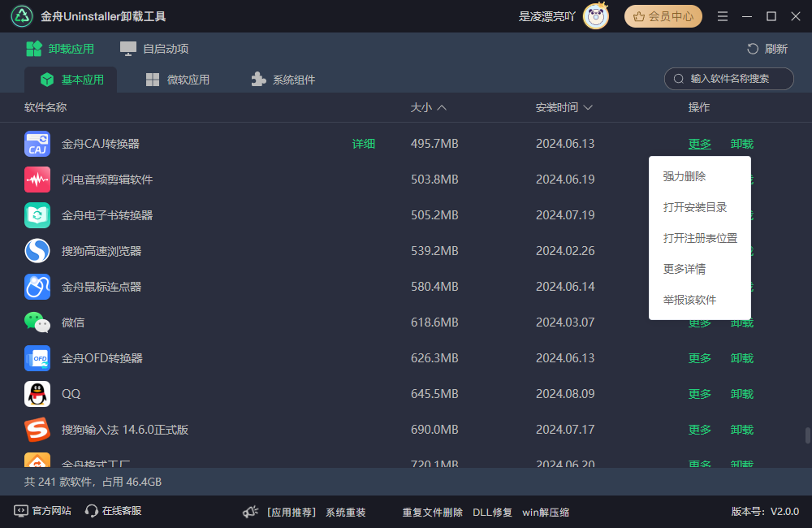Choose 打开注册表位置 from the popup menu
This screenshot has width=812, height=528.
[x=700, y=238]
